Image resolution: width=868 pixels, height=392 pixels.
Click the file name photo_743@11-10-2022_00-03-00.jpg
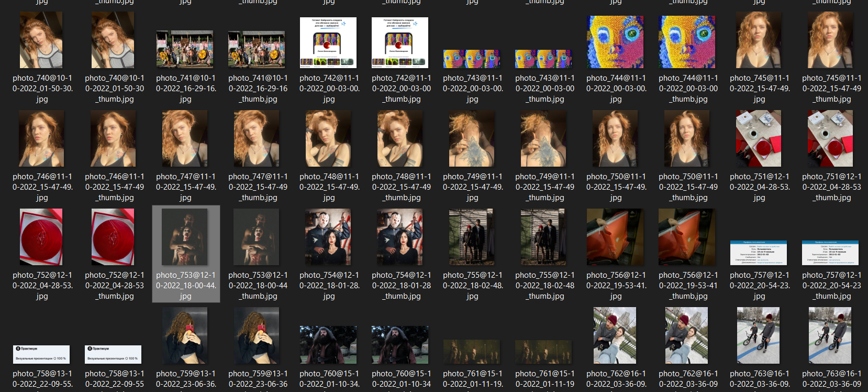[473, 89]
